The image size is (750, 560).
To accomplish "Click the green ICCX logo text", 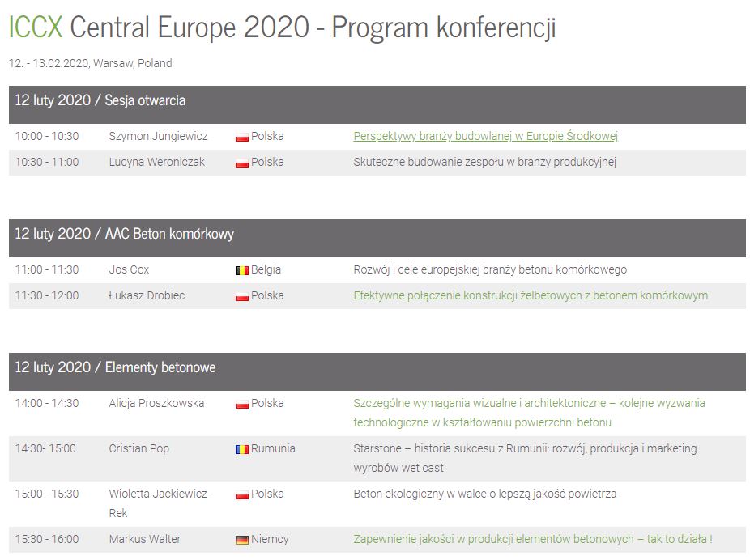I will (36, 27).
